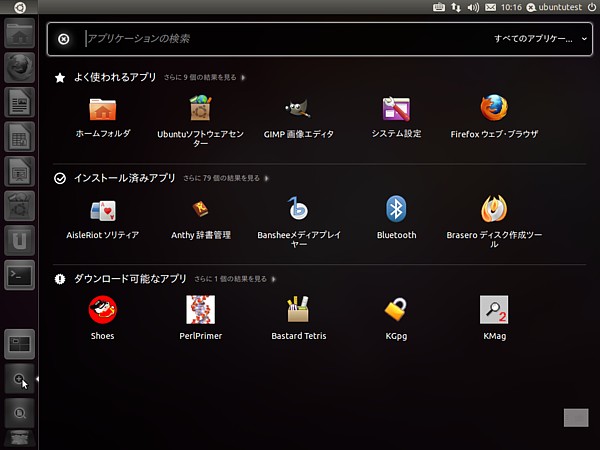Open Ubuntu One launcher icon
The width and height of the screenshot is (600, 450).
pyautogui.click(x=20, y=240)
